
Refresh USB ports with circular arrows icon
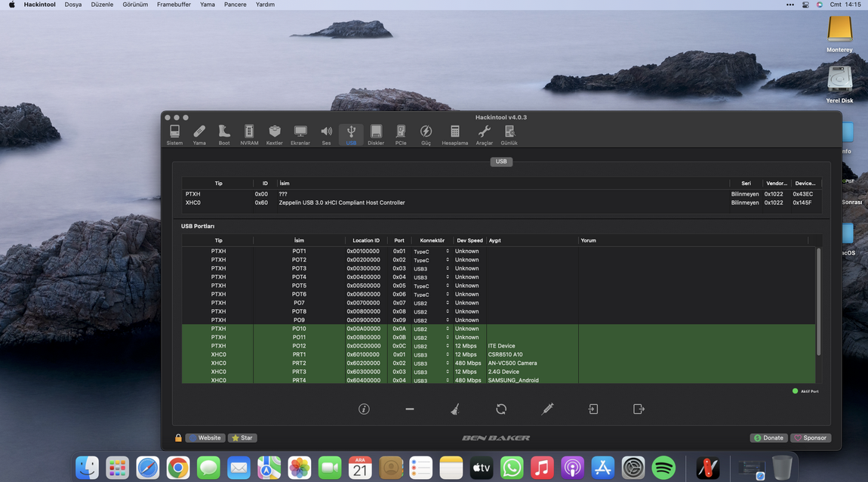click(501, 409)
